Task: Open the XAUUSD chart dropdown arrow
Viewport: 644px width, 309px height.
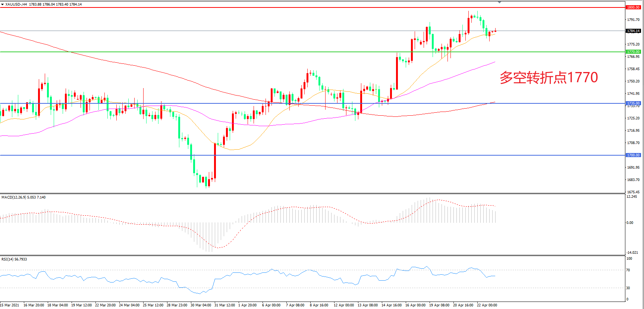Action: [x=3, y=4]
